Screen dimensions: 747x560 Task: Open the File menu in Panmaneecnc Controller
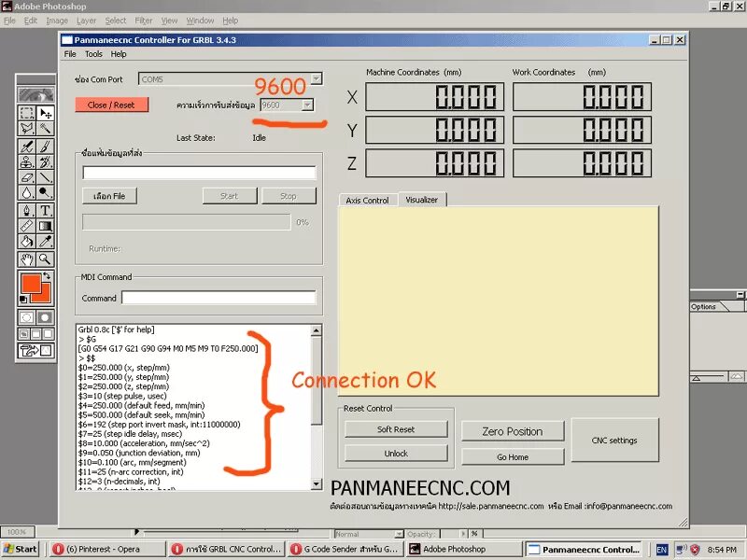point(70,54)
